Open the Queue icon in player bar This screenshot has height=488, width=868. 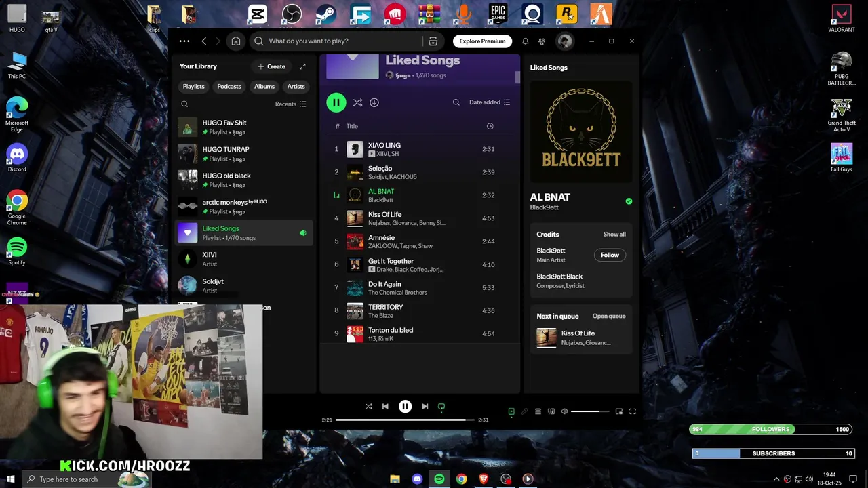point(538,411)
